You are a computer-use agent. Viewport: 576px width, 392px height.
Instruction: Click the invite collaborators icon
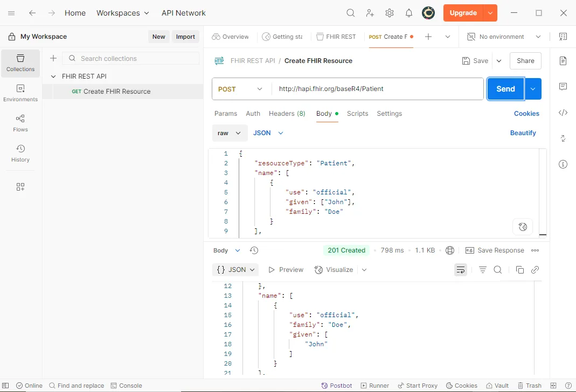coord(370,13)
